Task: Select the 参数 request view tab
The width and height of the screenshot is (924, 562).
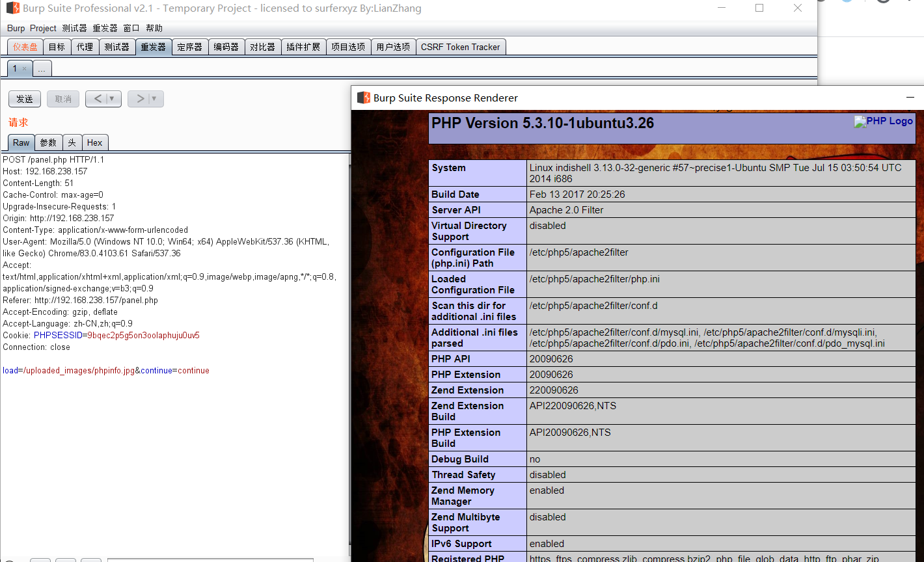Action: click(48, 142)
